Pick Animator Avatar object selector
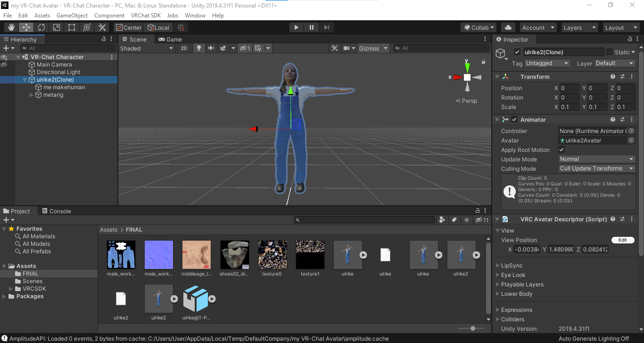The width and height of the screenshot is (644, 343). pos(632,140)
